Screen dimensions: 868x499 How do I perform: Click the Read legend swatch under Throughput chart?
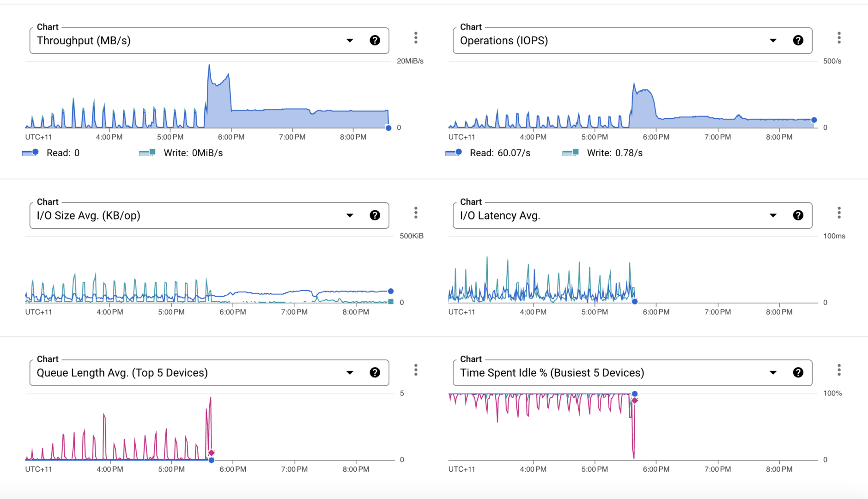30,152
